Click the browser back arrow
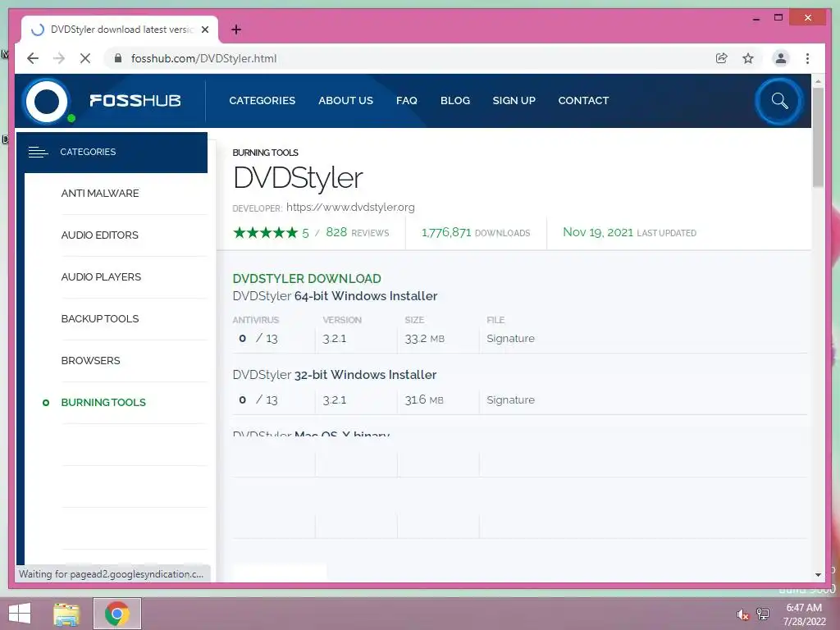The image size is (840, 630). tap(33, 58)
